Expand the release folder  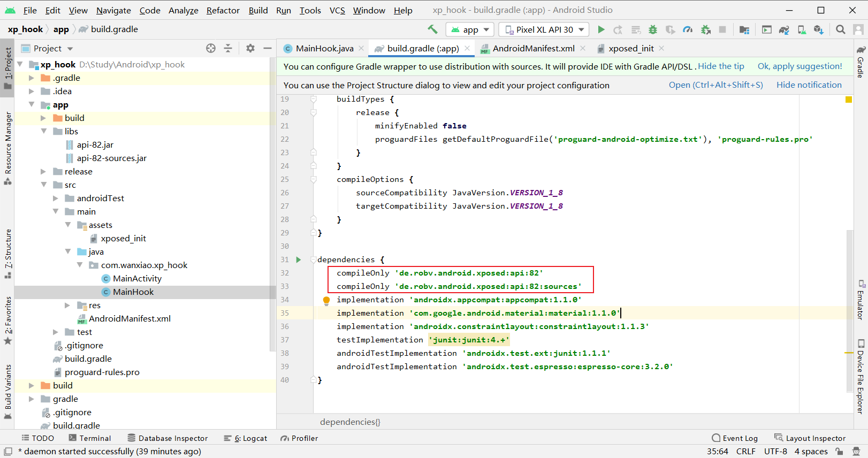pyautogui.click(x=44, y=171)
